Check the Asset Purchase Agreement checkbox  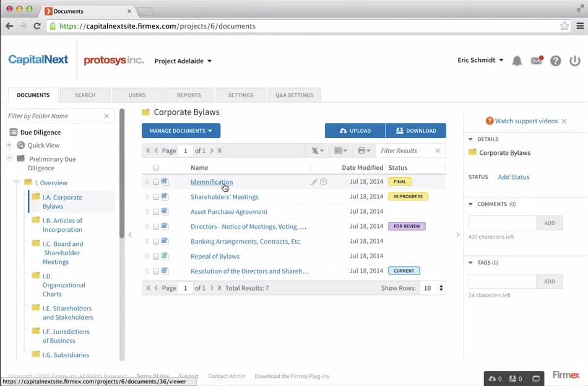[156, 212]
